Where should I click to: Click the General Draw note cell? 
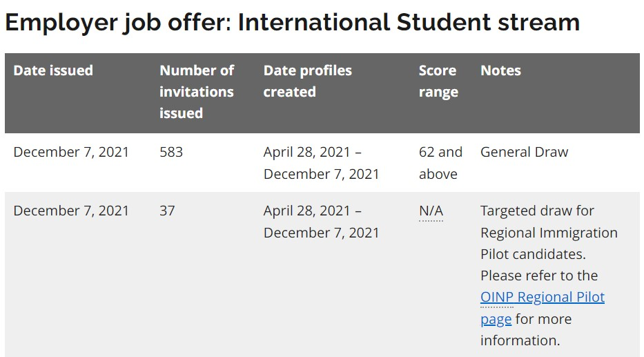click(524, 152)
